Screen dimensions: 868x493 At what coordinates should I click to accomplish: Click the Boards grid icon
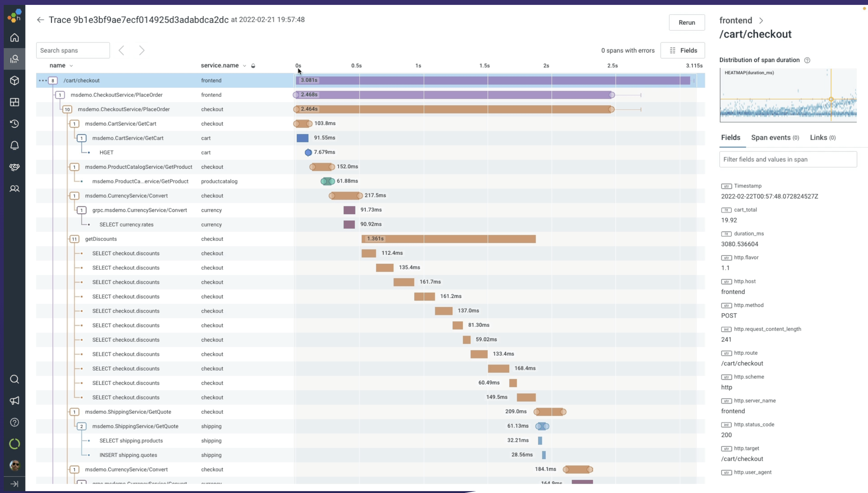14,102
